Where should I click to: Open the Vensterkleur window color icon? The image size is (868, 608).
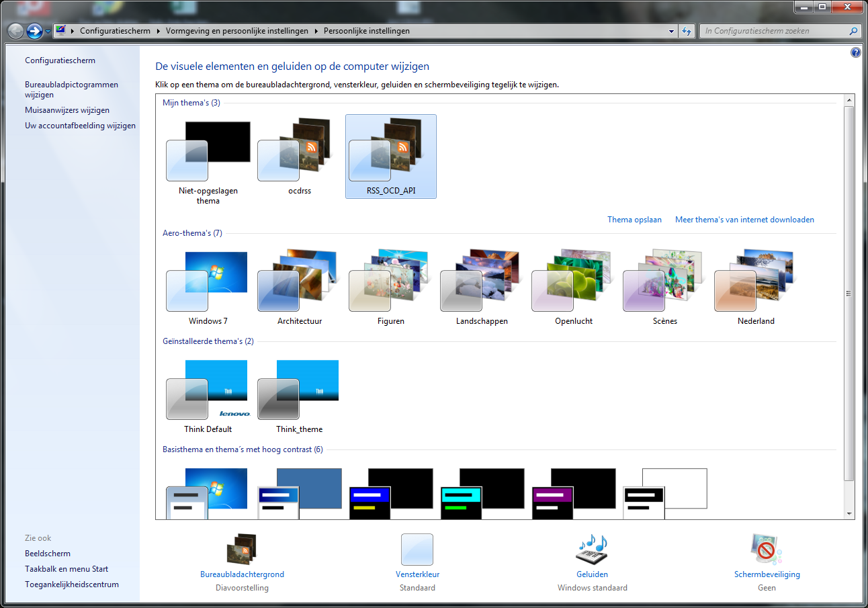(417, 550)
